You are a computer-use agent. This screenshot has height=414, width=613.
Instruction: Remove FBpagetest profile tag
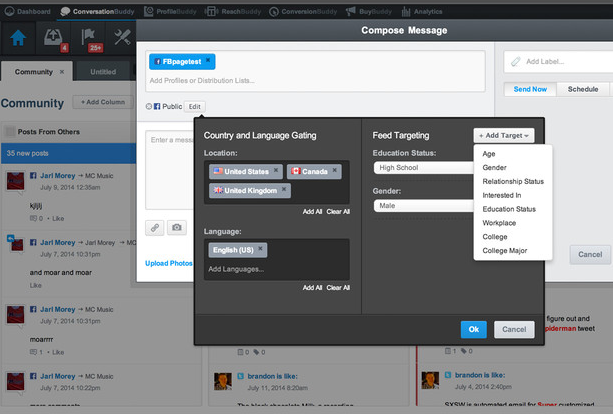pos(208,60)
